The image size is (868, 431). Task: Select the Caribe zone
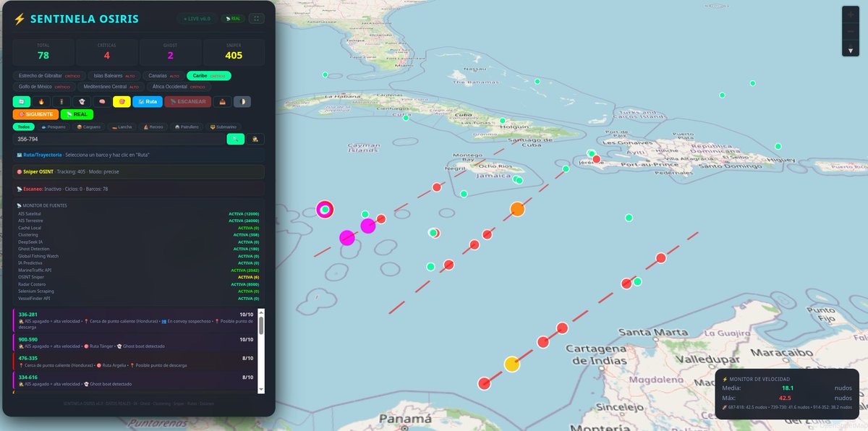click(209, 76)
